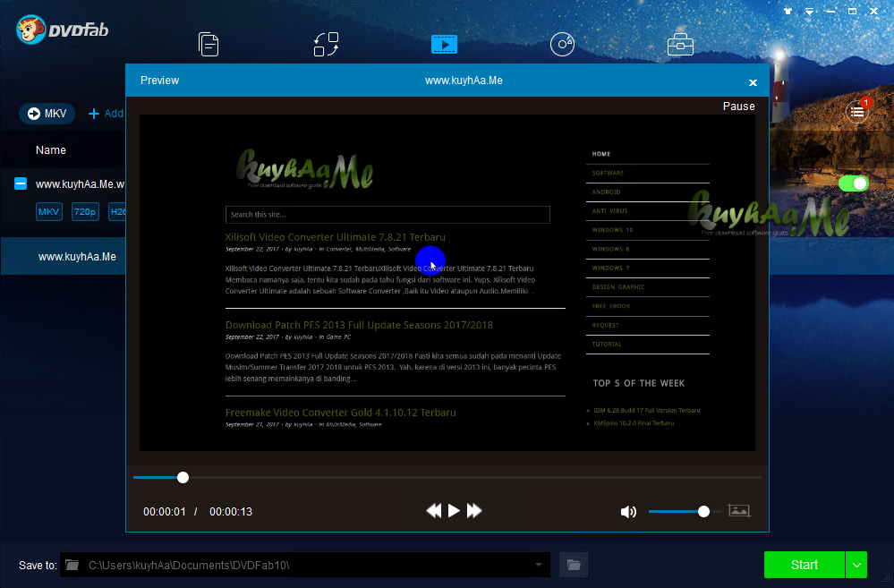Screen dimensions: 894x588
Task: Open the title bar dropdown menu arrow
Action: [809, 11]
